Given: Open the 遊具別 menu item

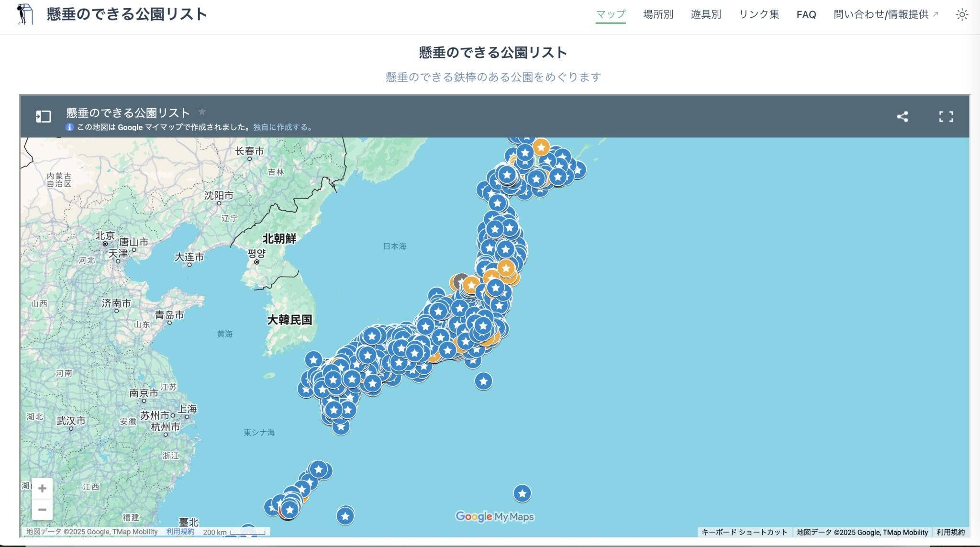Looking at the screenshot, I should pos(705,14).
